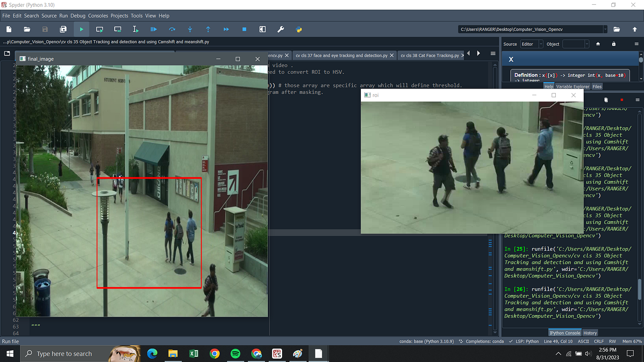
Task: Go up to the parent directory
Action: pos(635,29)
